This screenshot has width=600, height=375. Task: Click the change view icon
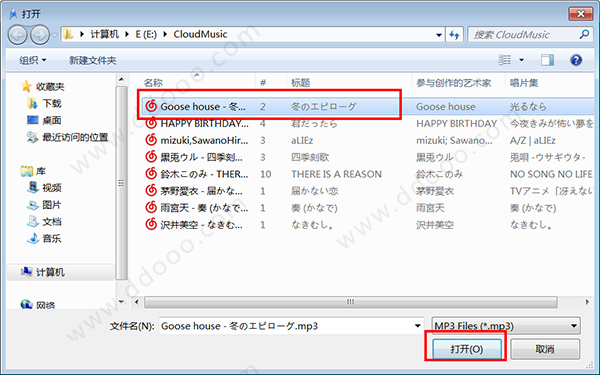pyautogui.click(x=505, y=60)
